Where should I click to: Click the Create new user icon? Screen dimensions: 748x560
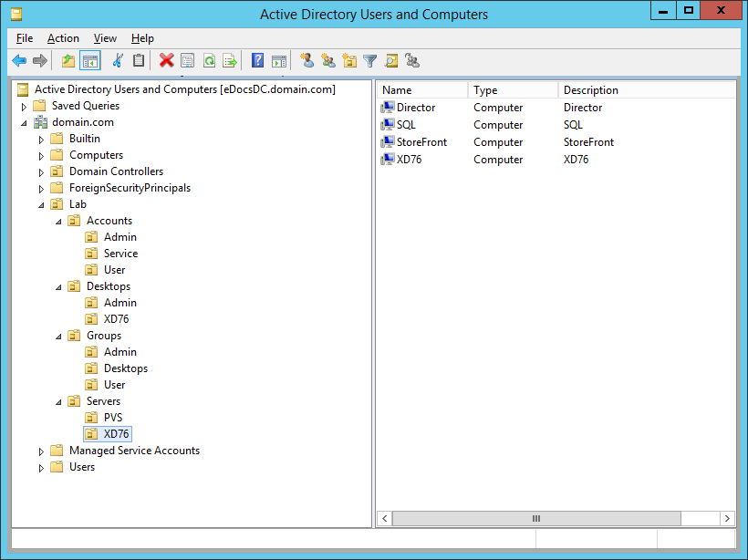click(x=307, y=61)
